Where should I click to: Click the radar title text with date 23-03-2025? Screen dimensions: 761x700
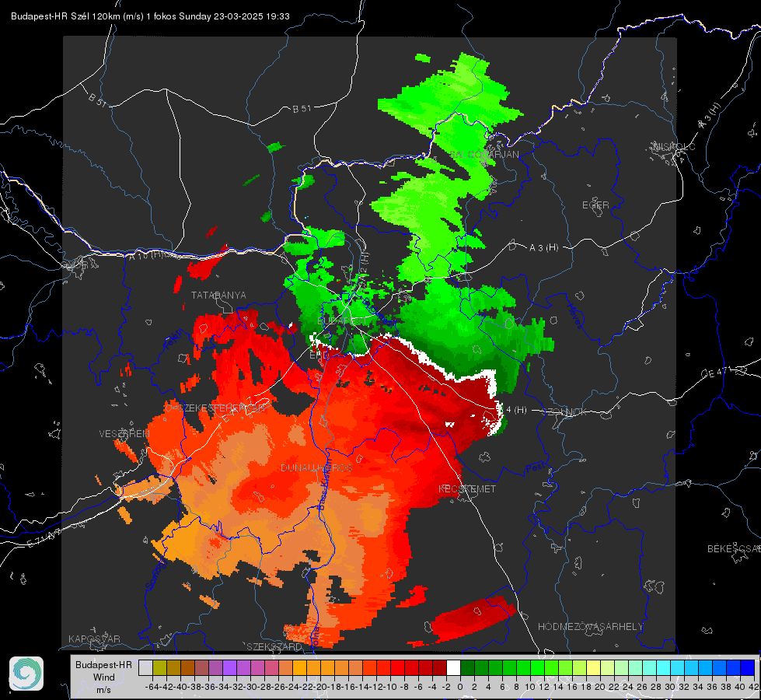(150, 16)
